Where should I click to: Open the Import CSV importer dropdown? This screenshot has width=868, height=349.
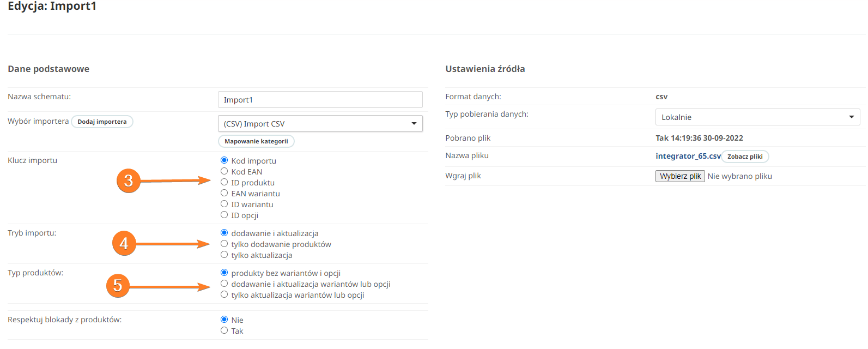(320, 124)
